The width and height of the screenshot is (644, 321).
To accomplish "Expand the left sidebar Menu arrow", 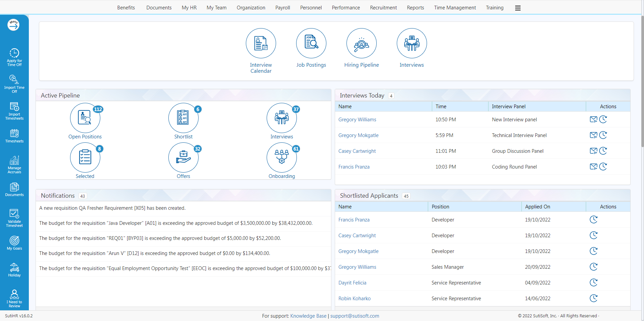I will point(13,25).
